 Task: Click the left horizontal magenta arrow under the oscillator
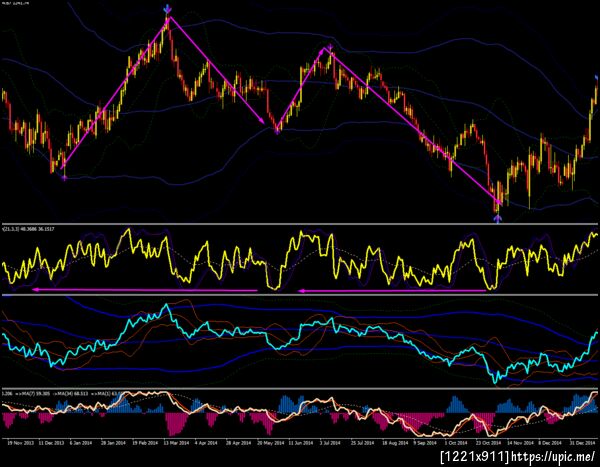tap(145, 290)
